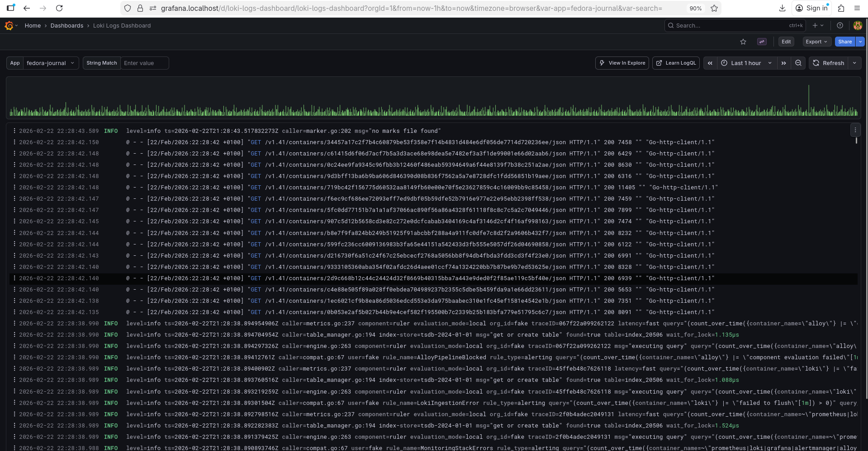
Task: Open the plus New menu in the top bar
Action: [x=818, y=26]
